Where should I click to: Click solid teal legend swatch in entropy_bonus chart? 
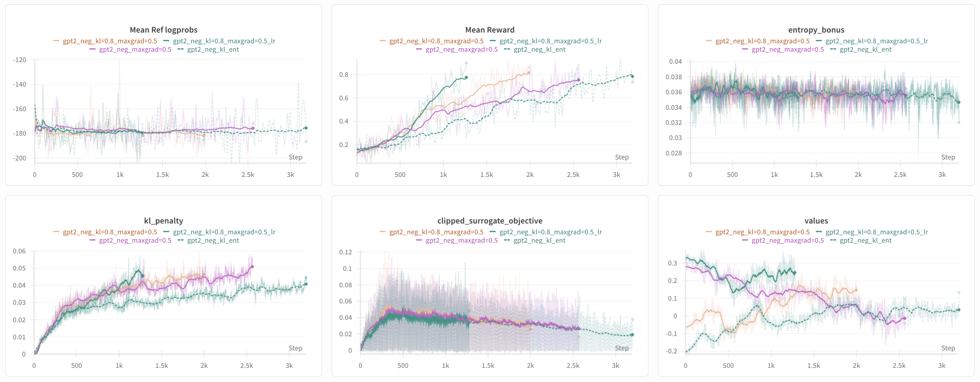pyautogui.click(x=819, y=41)
